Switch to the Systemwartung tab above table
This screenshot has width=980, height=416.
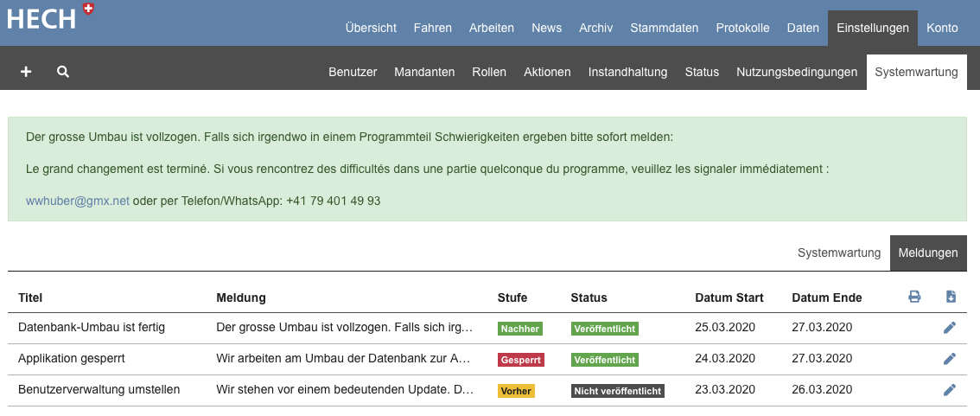839,253
